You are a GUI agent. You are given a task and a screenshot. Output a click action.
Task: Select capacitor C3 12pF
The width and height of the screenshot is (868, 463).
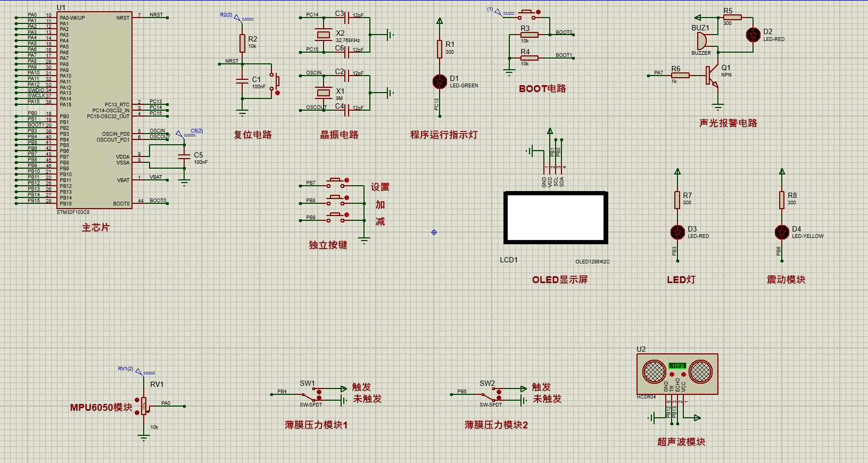pyautogui.click(x=347, y=18)
